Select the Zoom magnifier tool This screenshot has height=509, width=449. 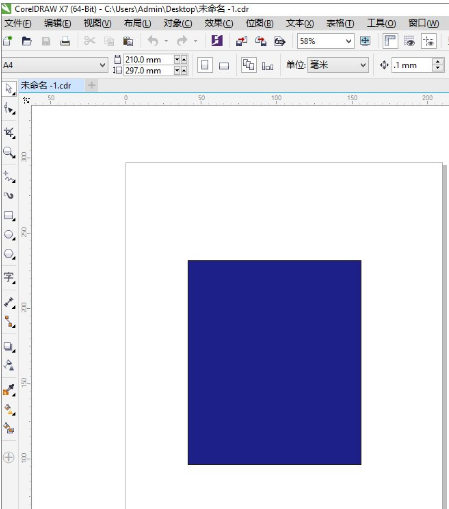tap(9, 153)
